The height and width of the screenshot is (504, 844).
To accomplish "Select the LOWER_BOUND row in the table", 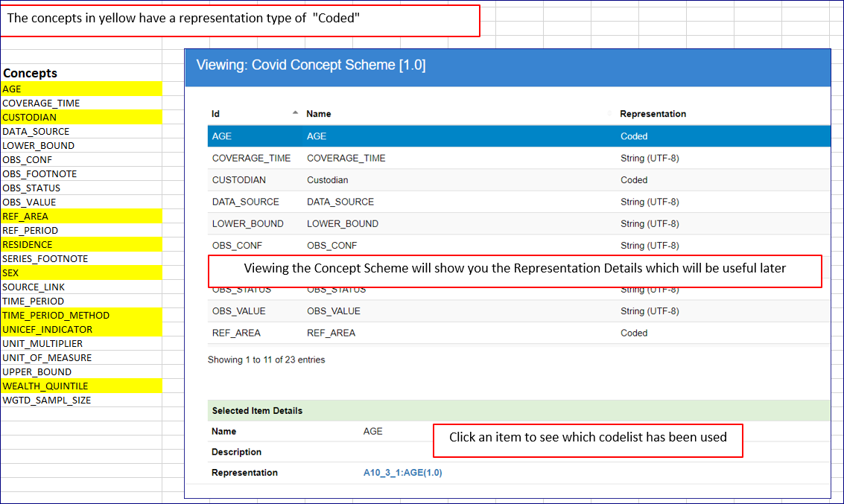I will [447, 223].
